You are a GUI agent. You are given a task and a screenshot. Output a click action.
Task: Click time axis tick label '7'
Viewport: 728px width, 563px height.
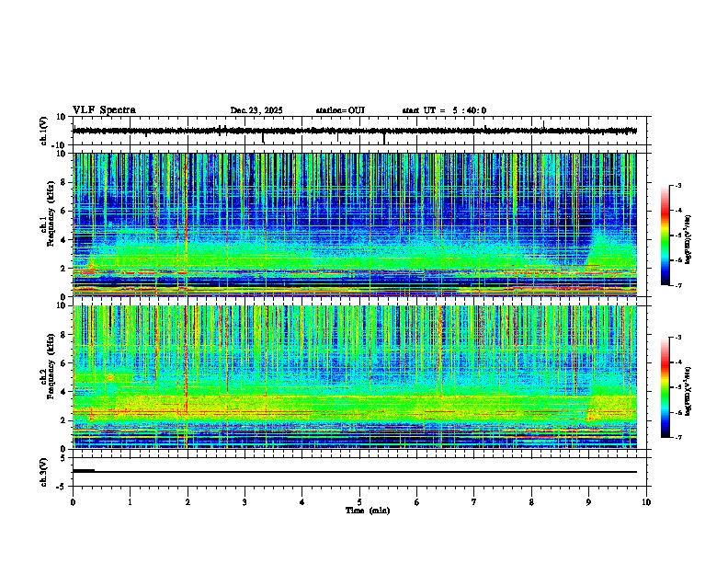474,502
